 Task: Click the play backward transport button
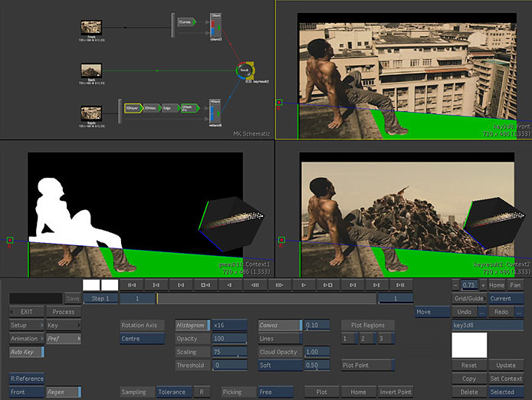pyautogui.click(x=230, y=285)
